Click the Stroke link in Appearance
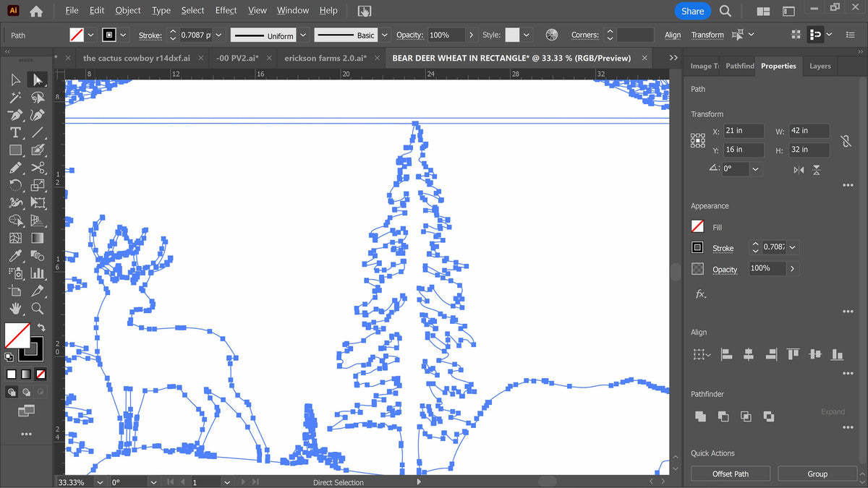 (x=723, y=248)
